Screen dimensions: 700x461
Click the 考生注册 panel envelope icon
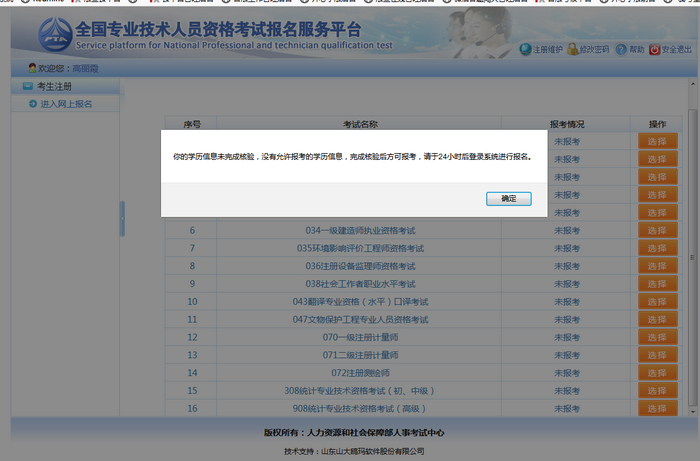click(28, 87)
